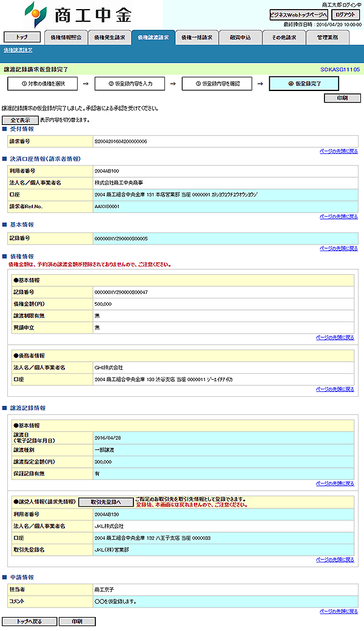This screenshot has width=364, height=631.
Task: Click the 受付情報 section heading
Action: point(22,129)
